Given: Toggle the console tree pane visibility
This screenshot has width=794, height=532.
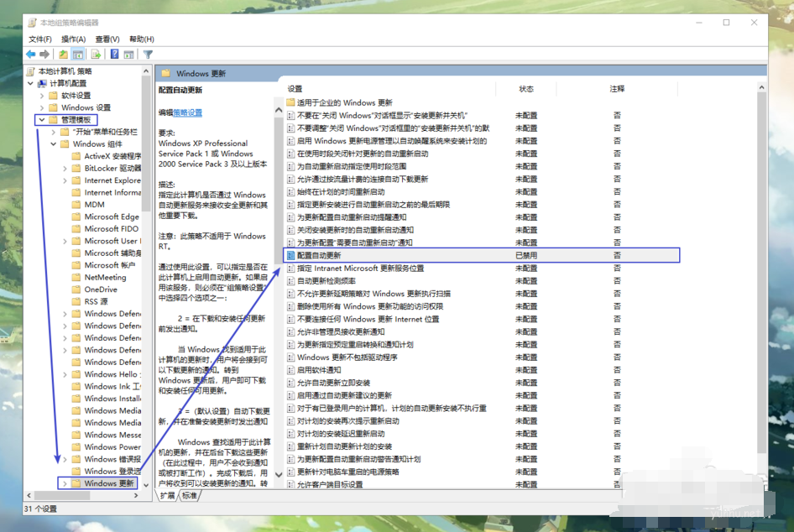Looking at the screenshot, I should pos(78,54).
